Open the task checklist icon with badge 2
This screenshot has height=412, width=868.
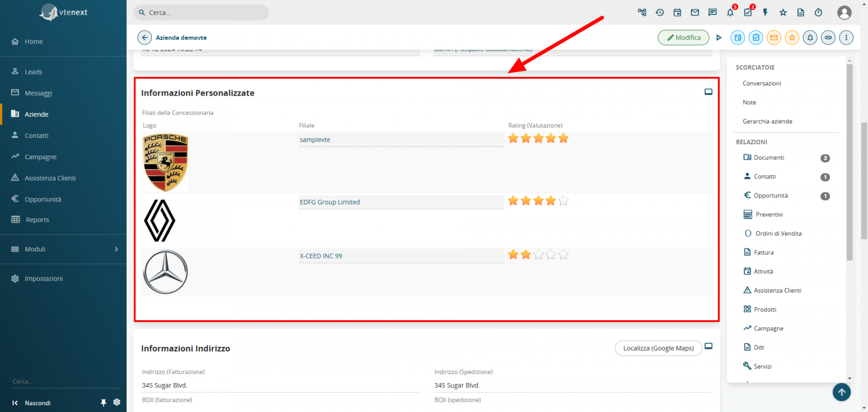pos(749,11)
